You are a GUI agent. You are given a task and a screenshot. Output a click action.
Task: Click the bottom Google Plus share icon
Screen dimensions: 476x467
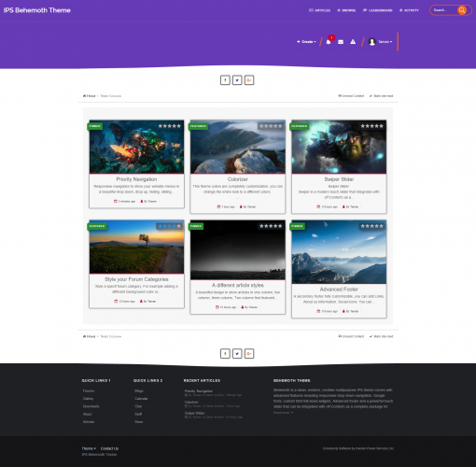pos(249,354)
